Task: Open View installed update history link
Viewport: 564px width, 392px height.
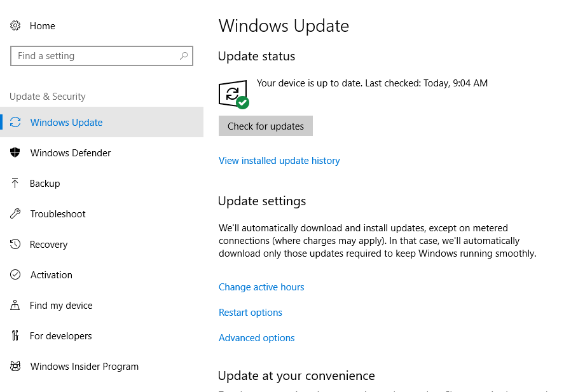Action: tap(279, 161)
